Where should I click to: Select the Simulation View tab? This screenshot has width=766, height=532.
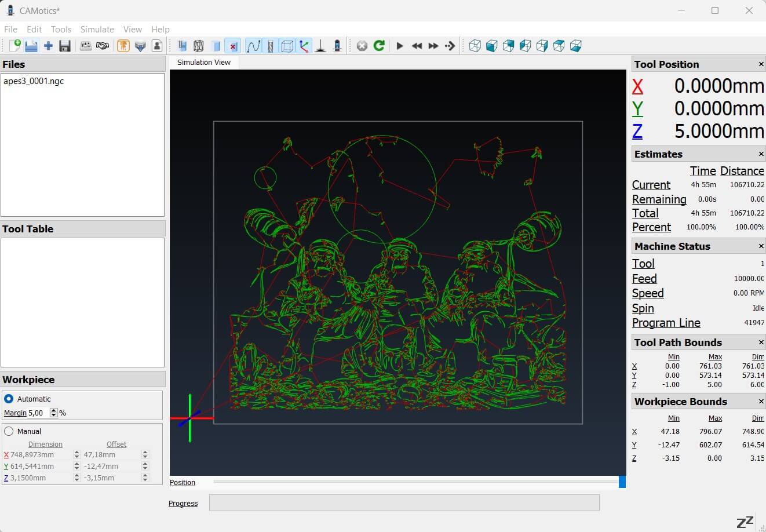coord(203,62)
